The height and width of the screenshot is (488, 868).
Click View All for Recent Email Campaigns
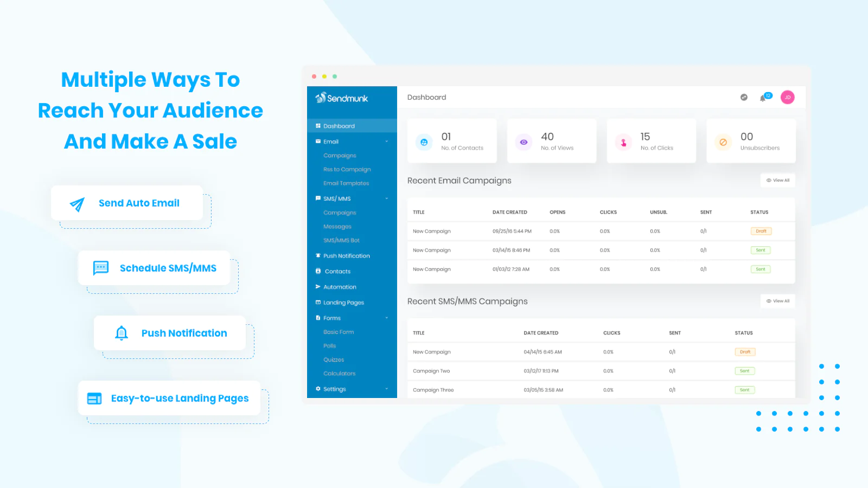point(777,181)
